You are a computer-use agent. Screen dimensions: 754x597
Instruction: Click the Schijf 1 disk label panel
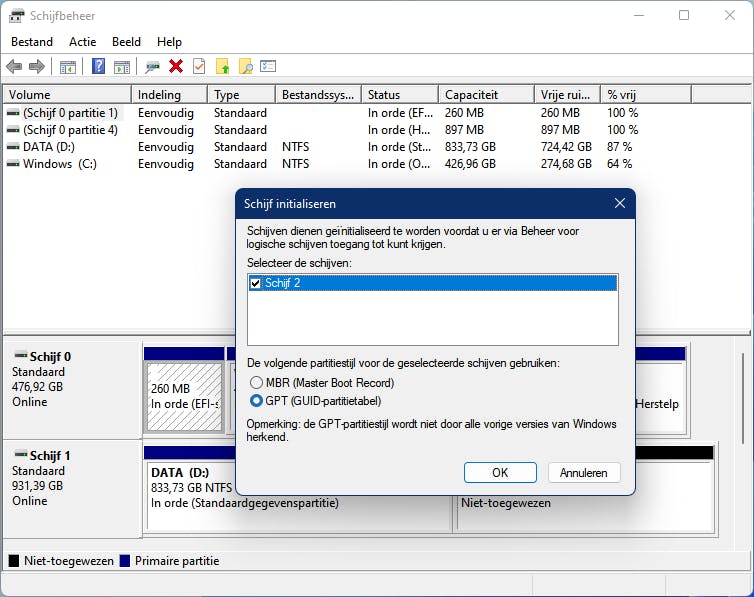pos(72,489)
